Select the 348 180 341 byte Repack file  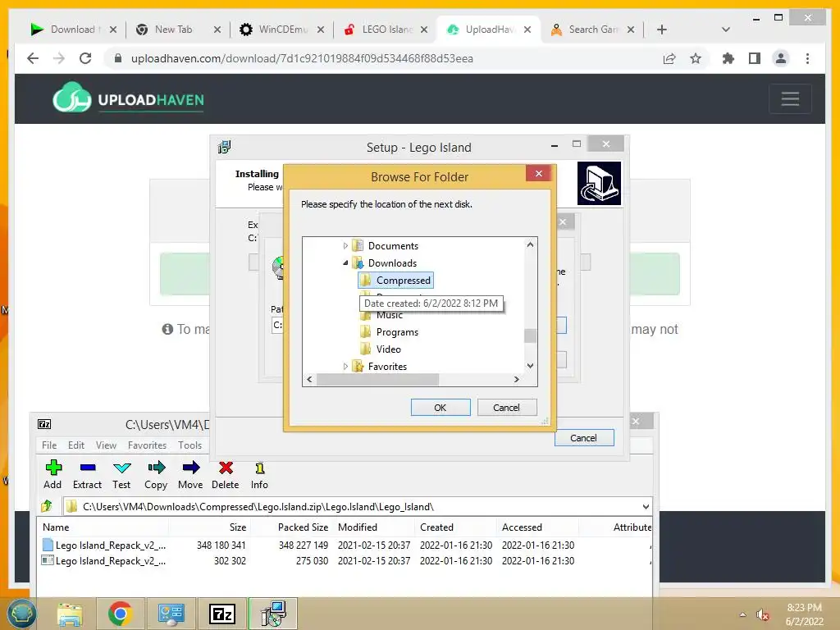[x=343, y=546]
